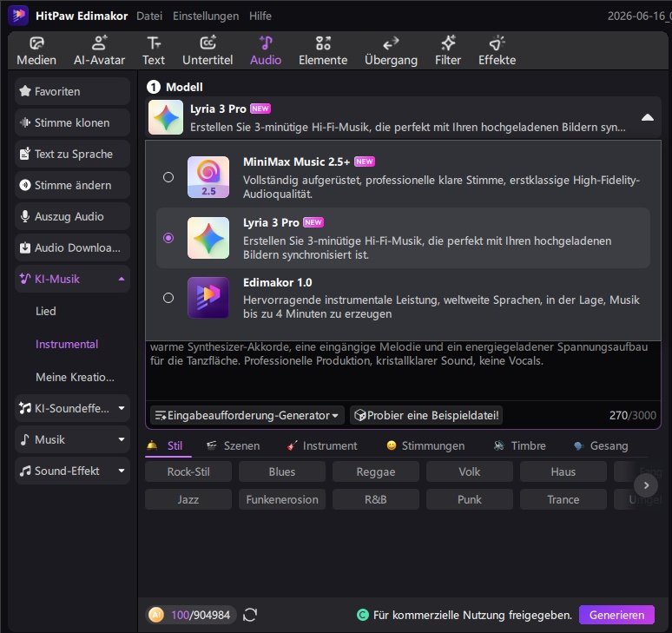
Task: Expand the KI-Soundeffekte sidebar group
Action: [x=122, y=408]
